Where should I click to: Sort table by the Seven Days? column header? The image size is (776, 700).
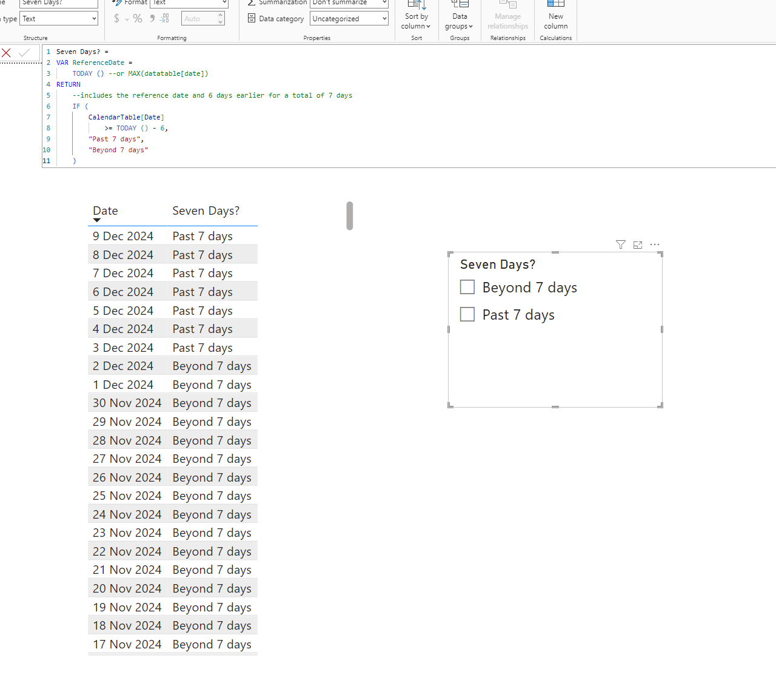[x=206, y=211]
